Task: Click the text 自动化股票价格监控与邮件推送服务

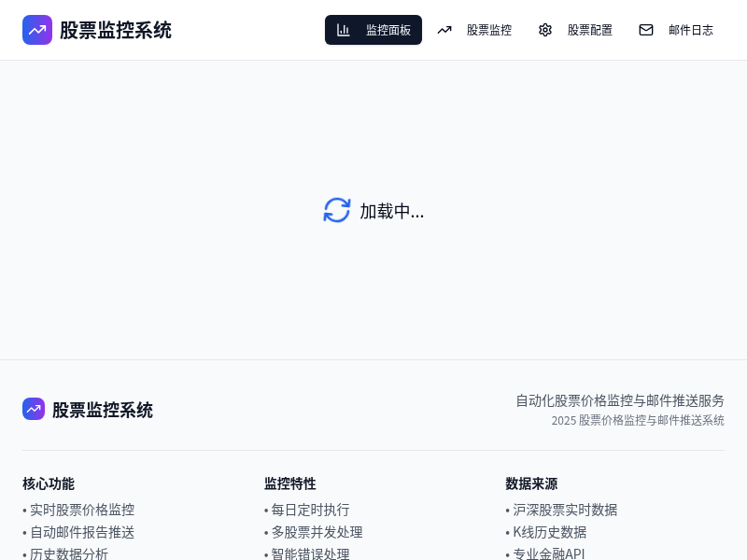Action: coord(620,400)
